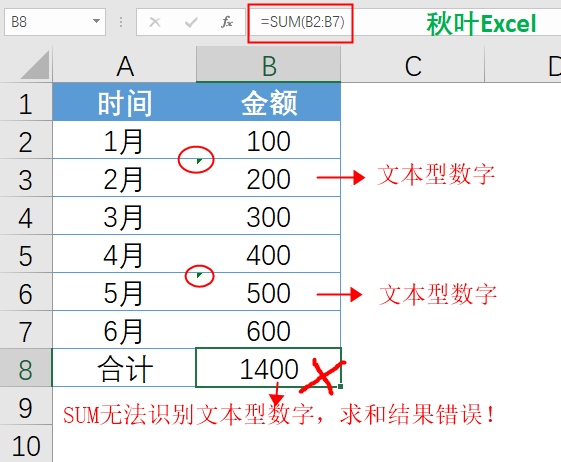Screen dimensions: 561x462
Task: Click header cell 时间
Action: (x=125, y=102)
